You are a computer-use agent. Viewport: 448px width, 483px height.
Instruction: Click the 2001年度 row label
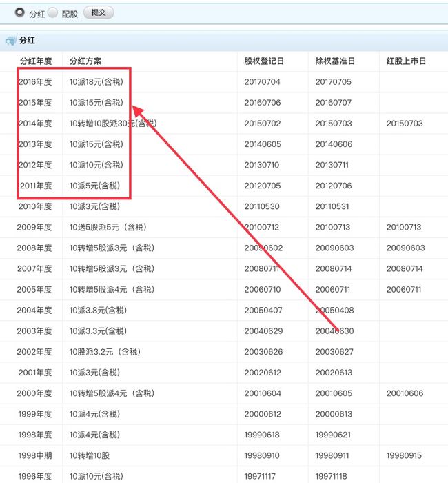tap(35, 373)
